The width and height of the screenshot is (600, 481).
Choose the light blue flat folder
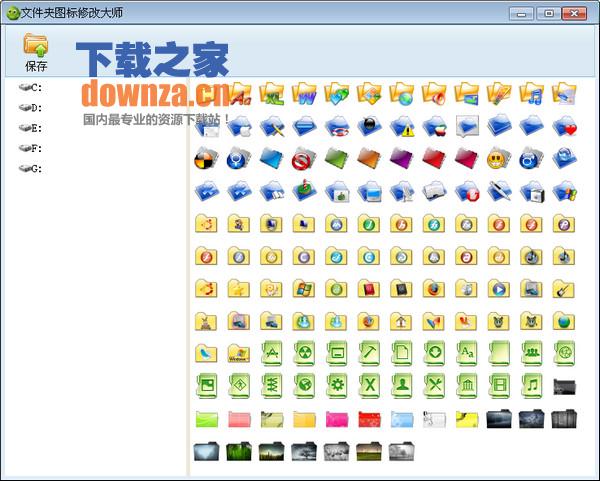(401, 419)
